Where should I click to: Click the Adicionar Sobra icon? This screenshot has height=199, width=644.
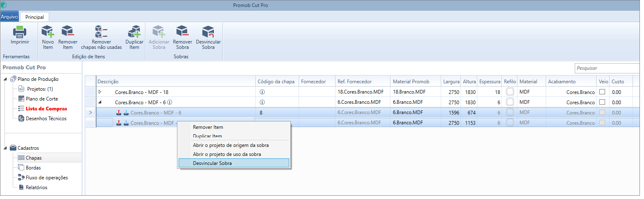click(159, 32)
